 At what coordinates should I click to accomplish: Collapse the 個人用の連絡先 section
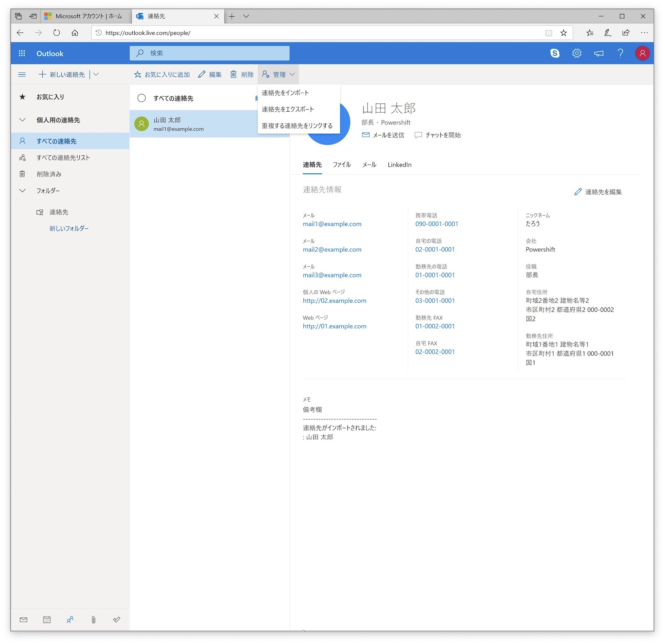(22, 120)
